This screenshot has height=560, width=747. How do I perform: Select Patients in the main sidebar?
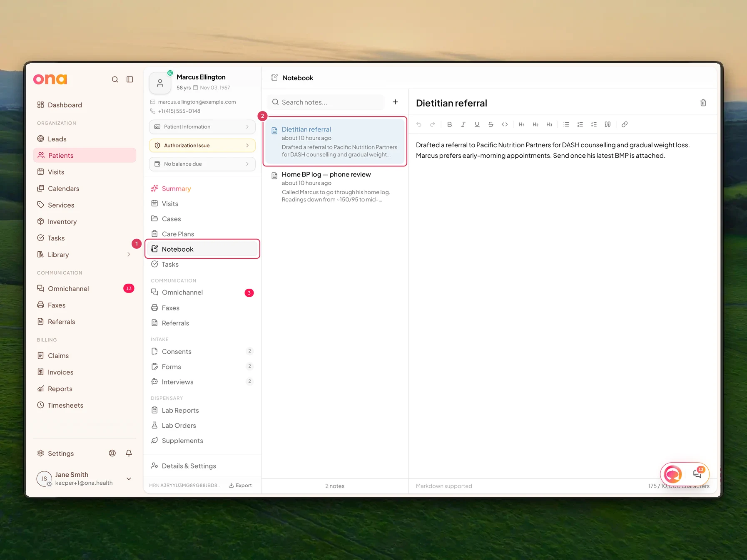point(85,155)
